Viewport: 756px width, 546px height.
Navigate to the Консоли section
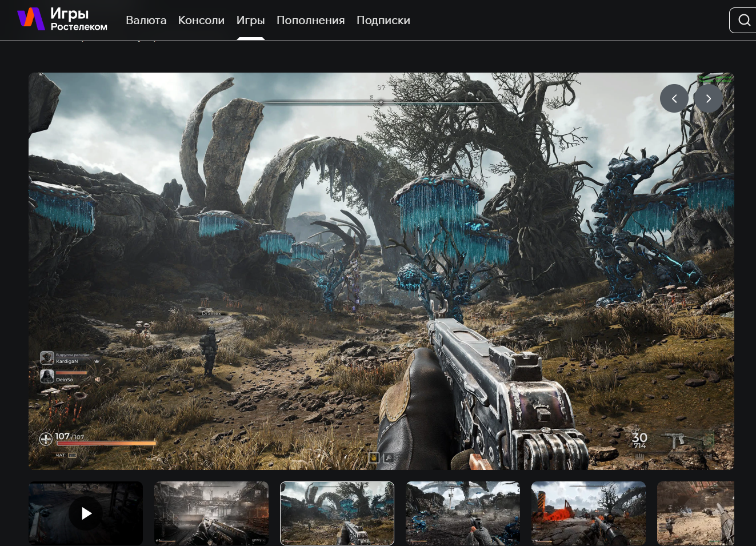pos(201,20)
